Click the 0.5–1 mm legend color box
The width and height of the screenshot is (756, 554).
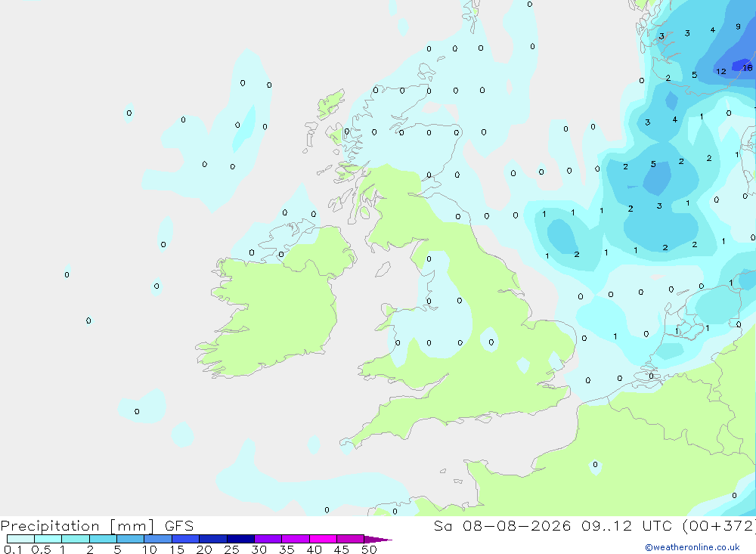[x=48, y=539]
